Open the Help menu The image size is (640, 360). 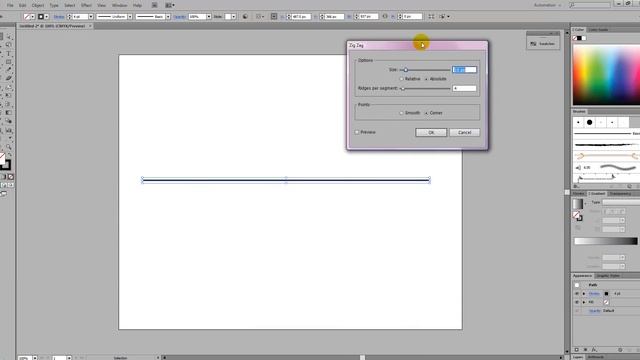click(137, 5)
